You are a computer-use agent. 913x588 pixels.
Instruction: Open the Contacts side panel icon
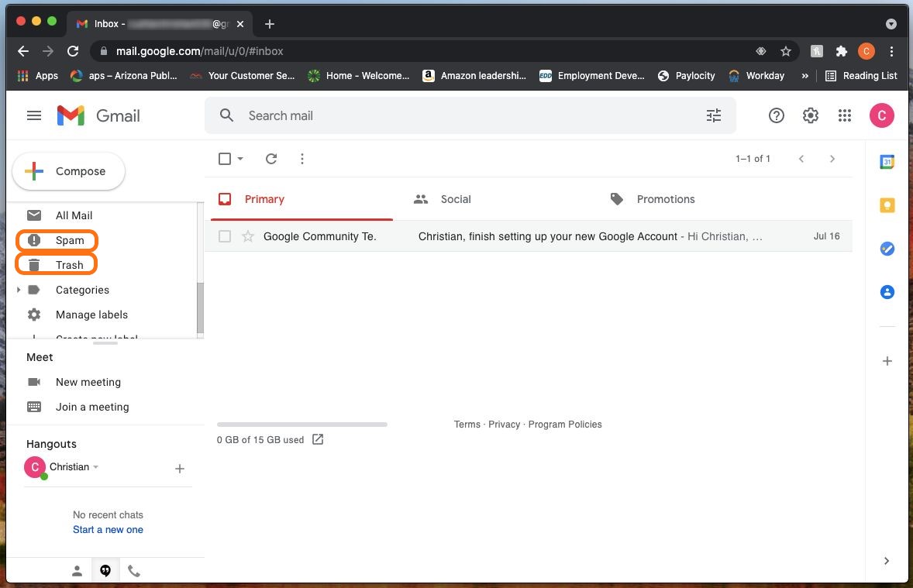pyautogui.click(x=887, y=291)
